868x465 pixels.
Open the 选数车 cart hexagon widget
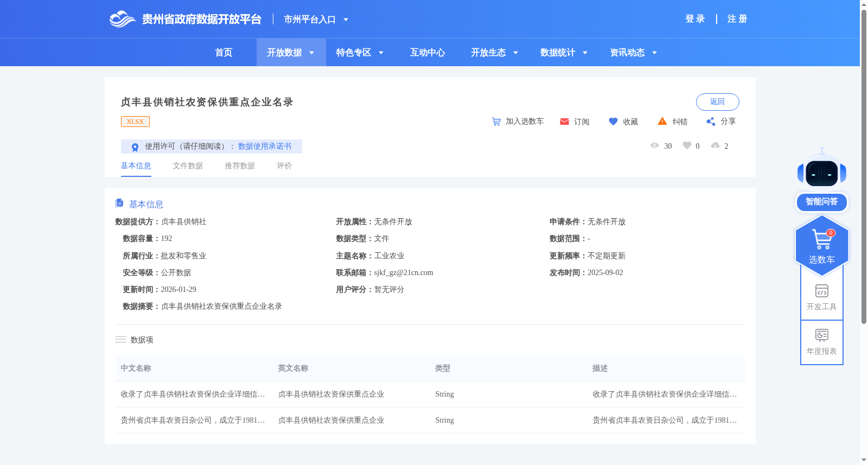822,246
